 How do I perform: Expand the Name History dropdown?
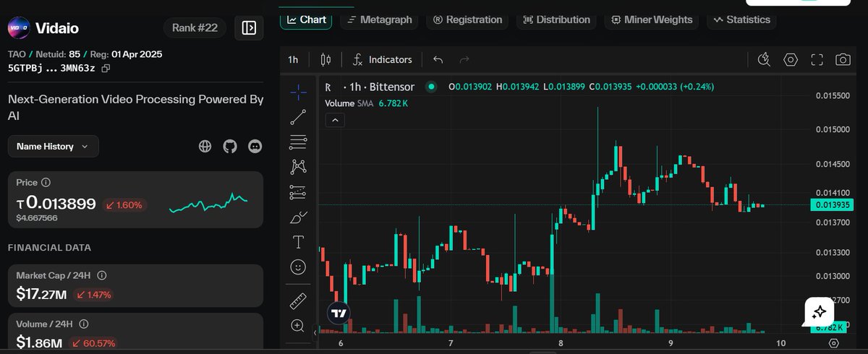pos(53,147)
